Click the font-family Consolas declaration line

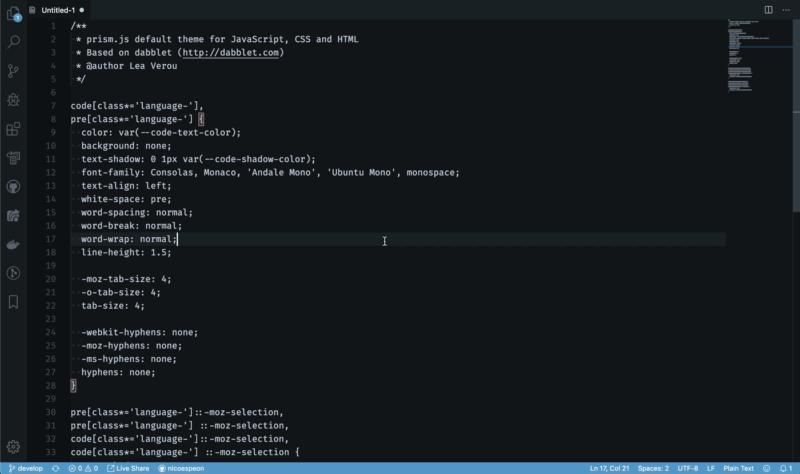point(270,172)
